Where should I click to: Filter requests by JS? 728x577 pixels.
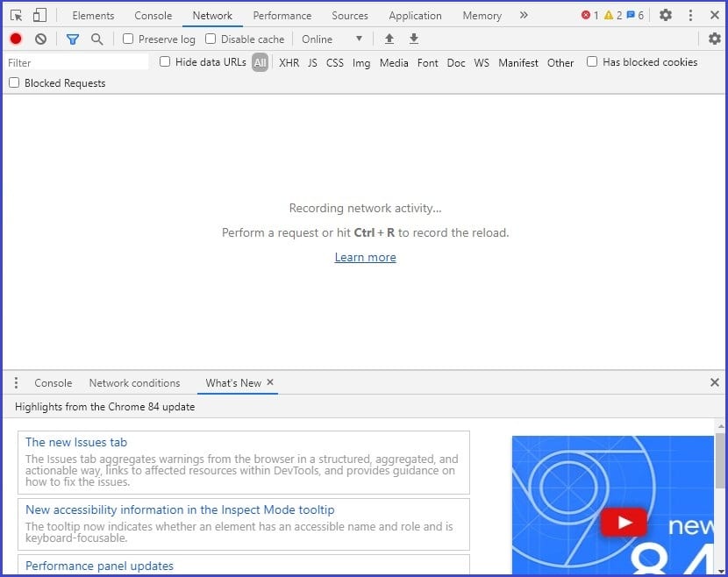312,62
